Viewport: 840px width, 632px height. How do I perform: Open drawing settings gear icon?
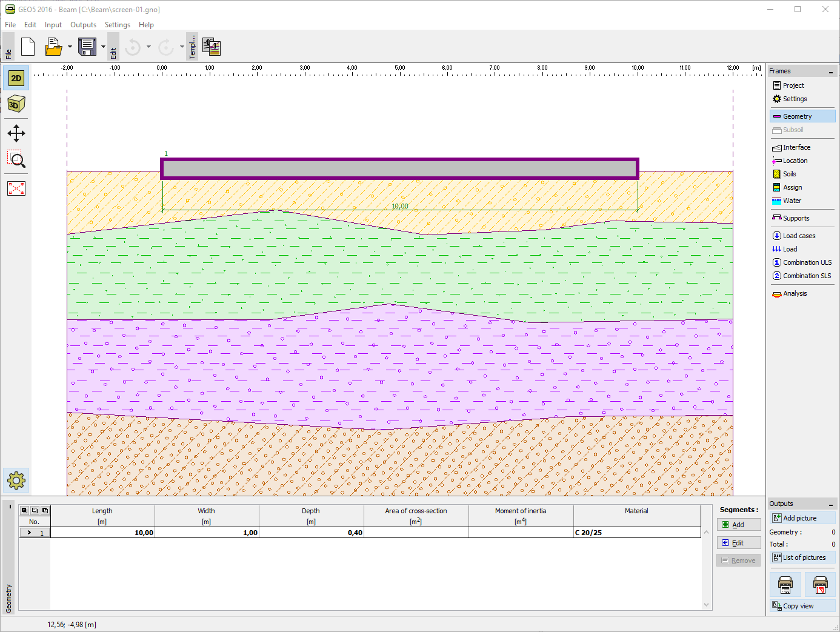point(16,481)
